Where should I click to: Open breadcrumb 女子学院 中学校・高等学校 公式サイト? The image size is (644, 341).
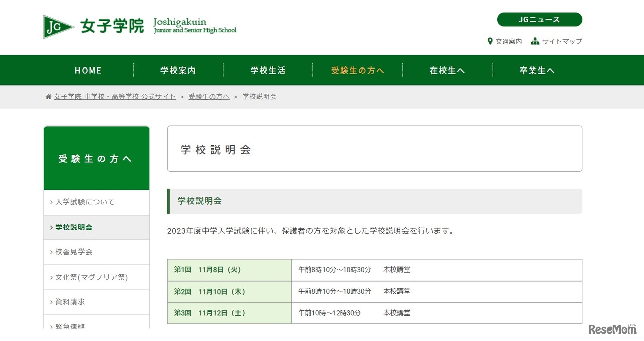tap(115, 97)
